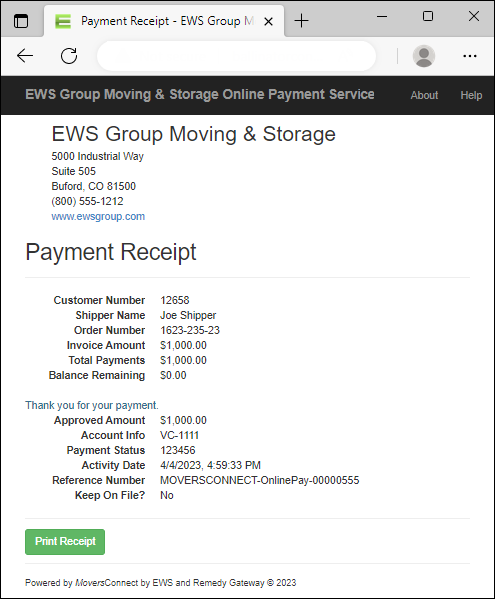Open the browser settings ellipsis menu
The image size is (495, 599).
[x=469, y=56]
